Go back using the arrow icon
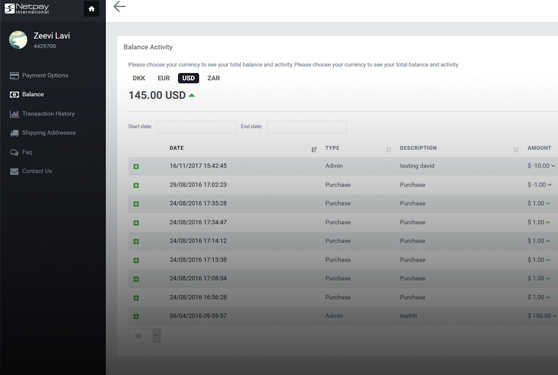This screenshot has height=375, width=558. [120, 6]
